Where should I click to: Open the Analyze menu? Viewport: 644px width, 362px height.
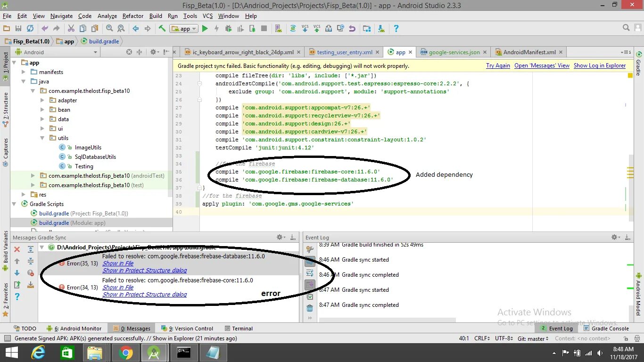[x=107, y=16]
